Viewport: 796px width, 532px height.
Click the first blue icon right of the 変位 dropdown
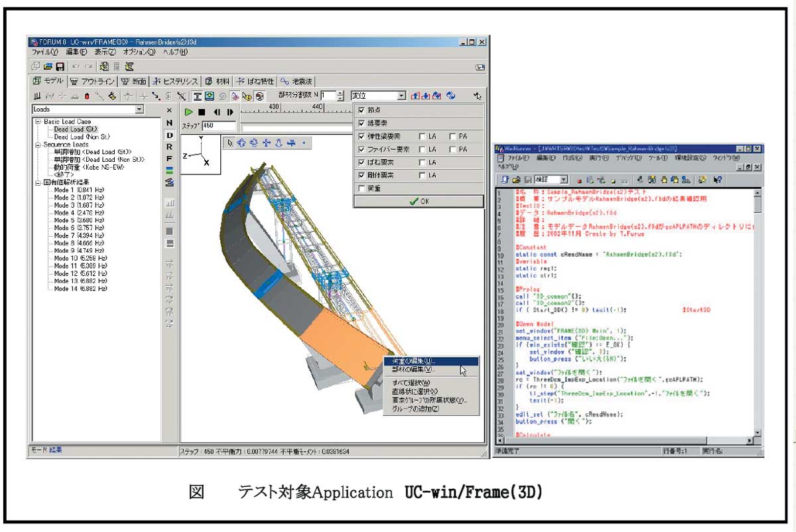pos(415,96)
